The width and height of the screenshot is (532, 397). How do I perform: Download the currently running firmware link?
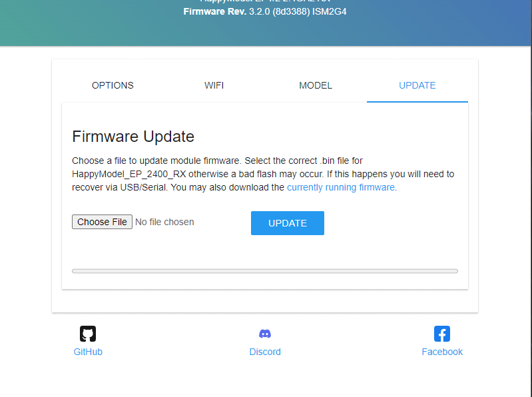(341, 187)
